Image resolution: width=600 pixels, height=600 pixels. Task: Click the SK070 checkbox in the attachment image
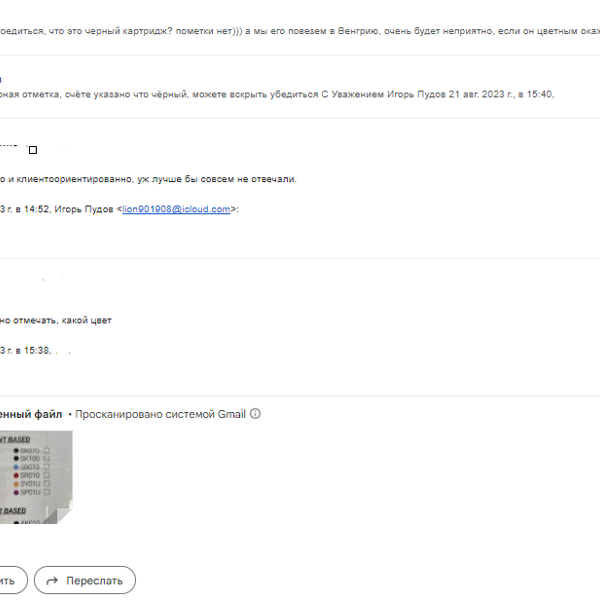[47, 450]
